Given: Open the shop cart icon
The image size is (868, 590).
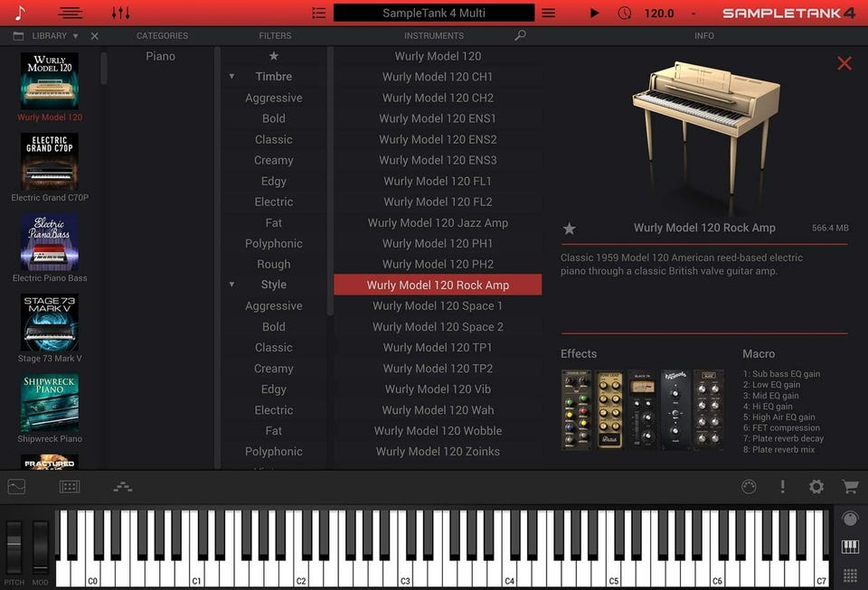Looking at the screenshot, I should [x=850, y=487].
